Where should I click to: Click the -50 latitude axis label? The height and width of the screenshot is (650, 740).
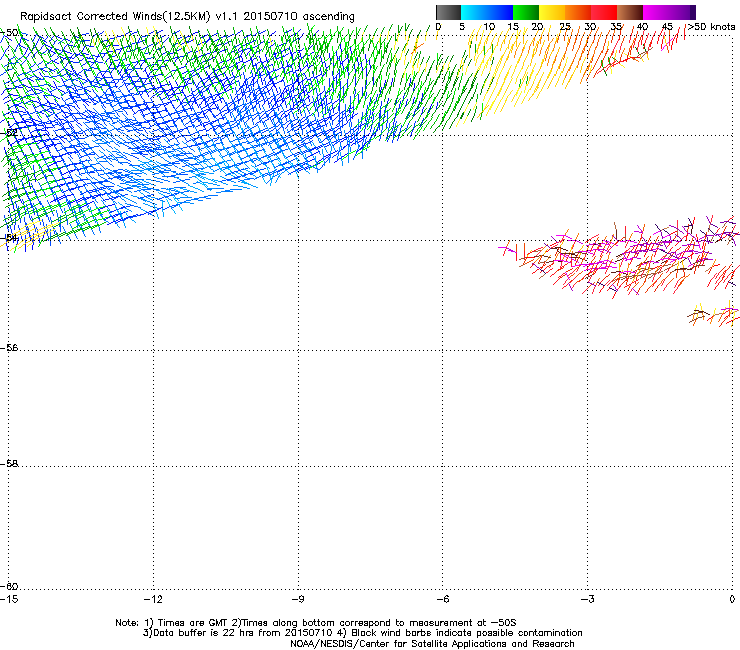point(9,33)
